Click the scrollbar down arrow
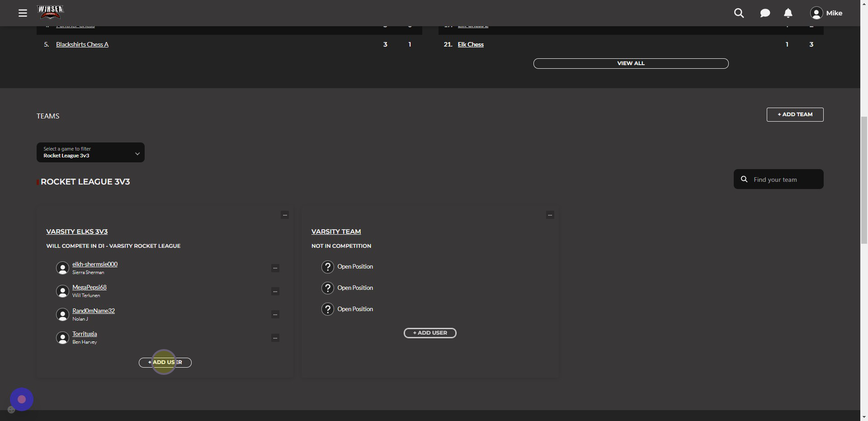This screenshot has width=868, height=421. [864, 416]
